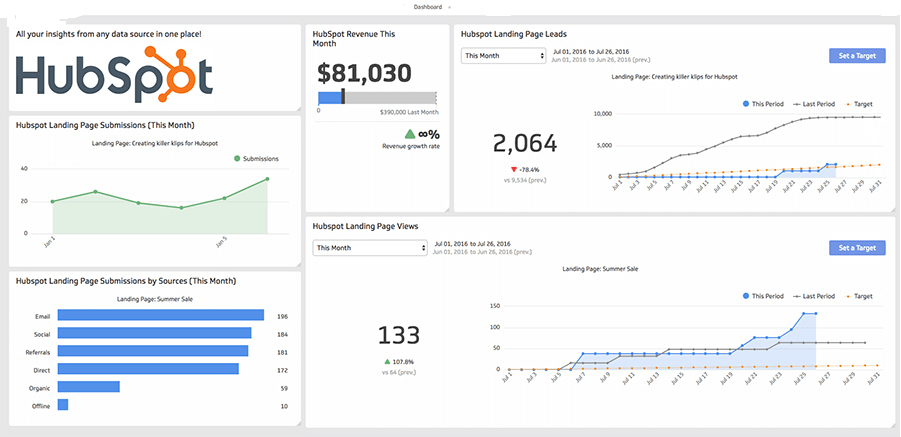The width and height of the screenshot is (901, 437).
Task: Click the 181 value next to Referrals
Action: point(282,352)
